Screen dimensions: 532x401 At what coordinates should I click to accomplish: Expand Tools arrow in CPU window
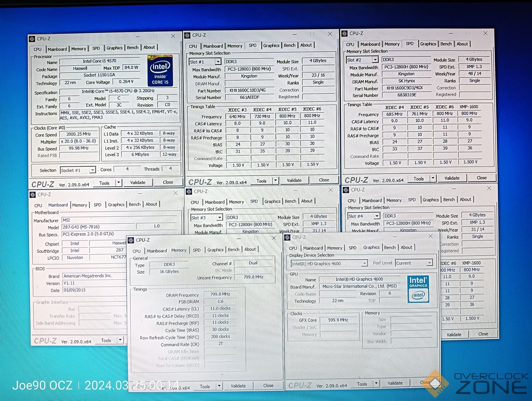118,183
